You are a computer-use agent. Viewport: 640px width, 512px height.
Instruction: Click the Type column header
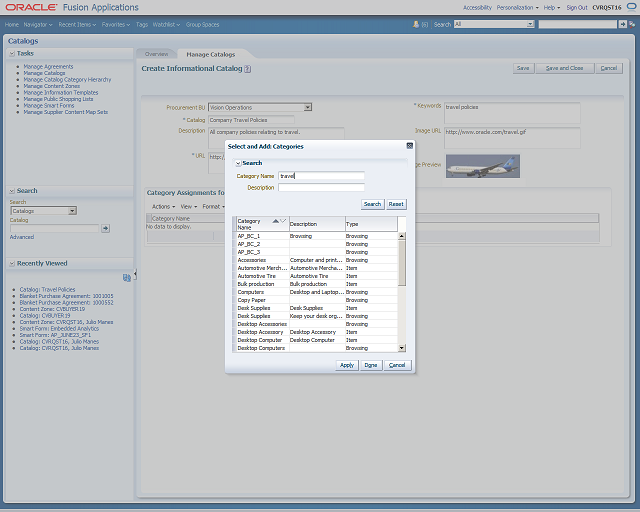point(371,224)
